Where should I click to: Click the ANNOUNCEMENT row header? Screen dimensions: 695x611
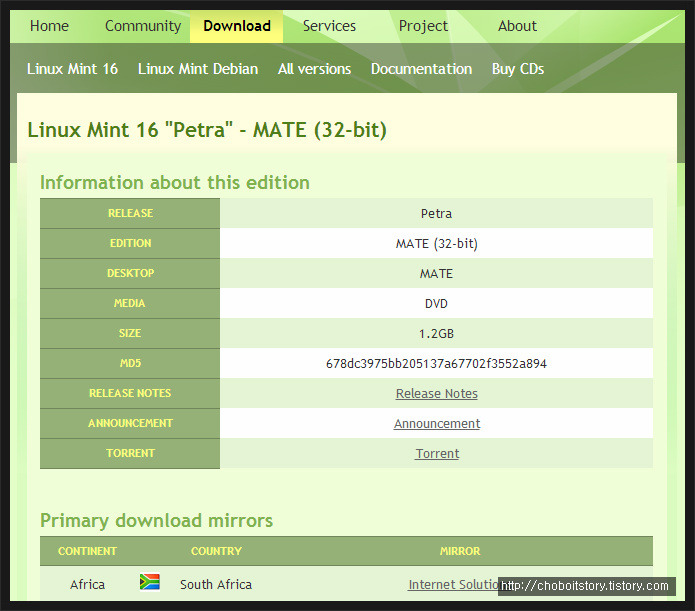tap(130, 423)
